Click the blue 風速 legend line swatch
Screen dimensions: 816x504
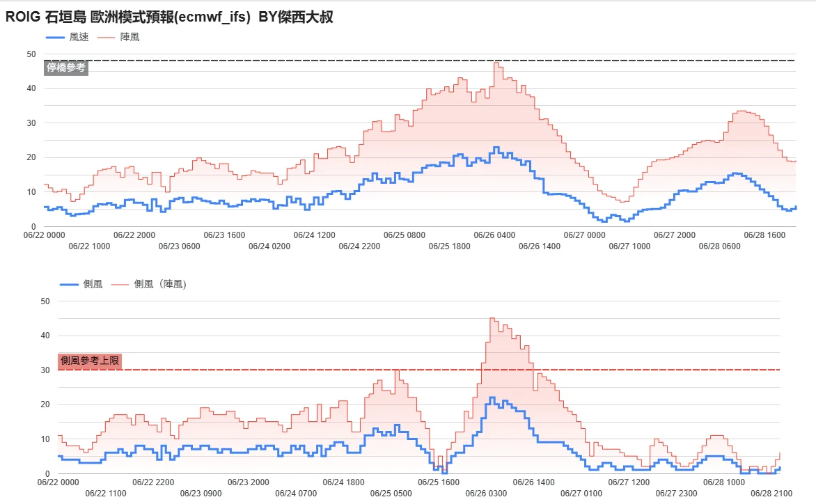(55, 38)
